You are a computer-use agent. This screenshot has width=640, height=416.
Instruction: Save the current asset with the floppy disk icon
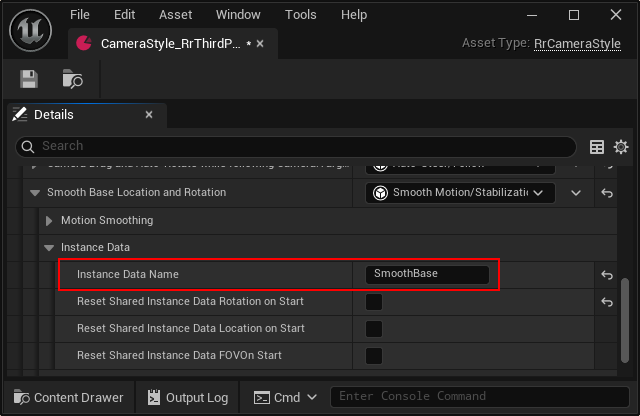point(29,79)
